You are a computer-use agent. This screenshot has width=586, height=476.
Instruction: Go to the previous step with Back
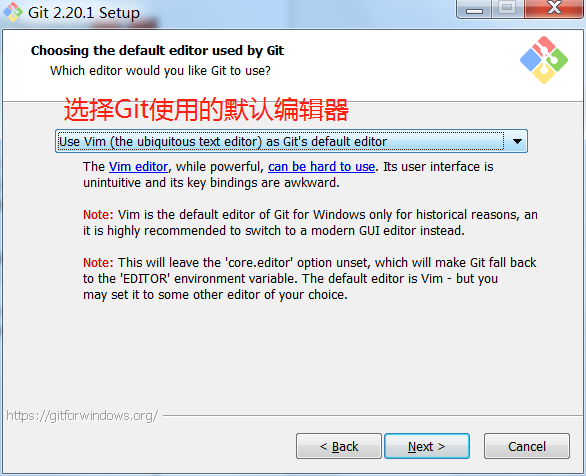tap(339, 446)
